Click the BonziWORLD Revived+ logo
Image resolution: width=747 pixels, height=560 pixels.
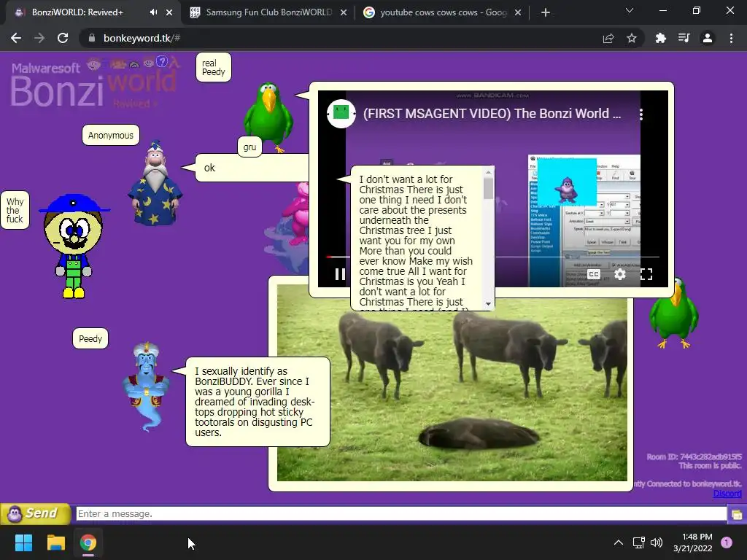pos(94,82)
